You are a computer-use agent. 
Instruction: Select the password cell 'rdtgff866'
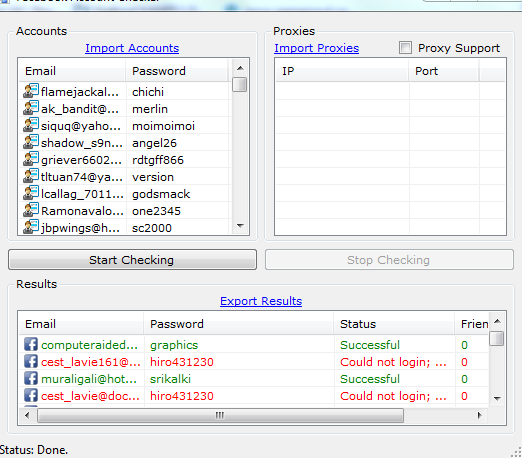[158, 160]
